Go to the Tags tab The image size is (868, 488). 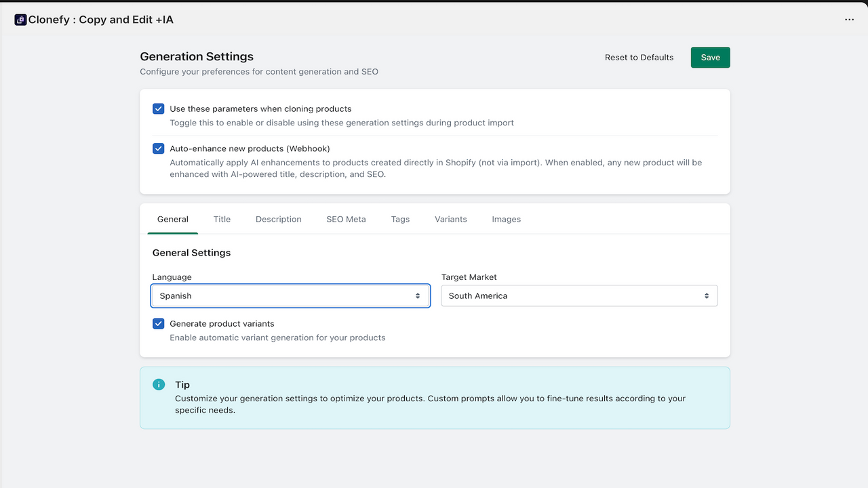400,219
